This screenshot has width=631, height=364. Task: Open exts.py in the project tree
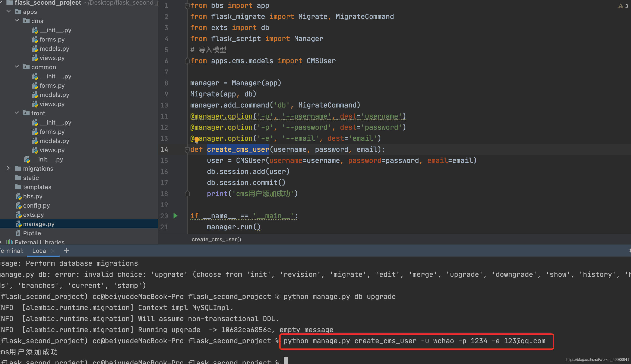30,215
